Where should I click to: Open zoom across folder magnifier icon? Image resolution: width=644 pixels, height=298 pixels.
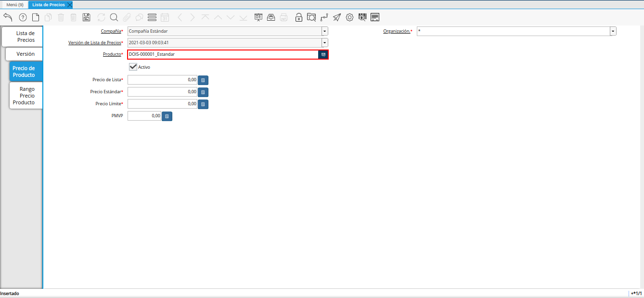click(311, 17)
